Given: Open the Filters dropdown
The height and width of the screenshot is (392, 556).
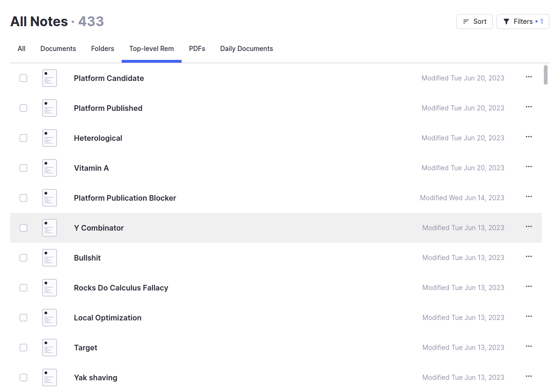Looking at the screenshot, I should pos(523,22).
